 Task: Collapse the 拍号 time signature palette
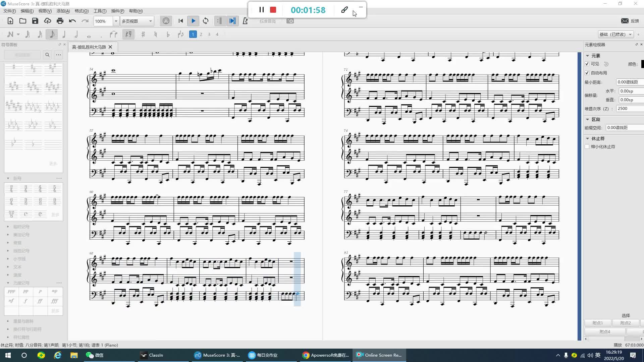tap(8, 178)
